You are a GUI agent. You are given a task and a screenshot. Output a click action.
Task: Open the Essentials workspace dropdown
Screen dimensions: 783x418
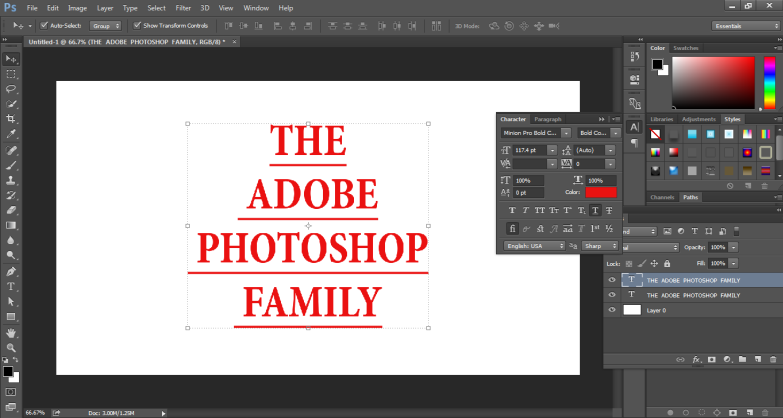point(746,26)
